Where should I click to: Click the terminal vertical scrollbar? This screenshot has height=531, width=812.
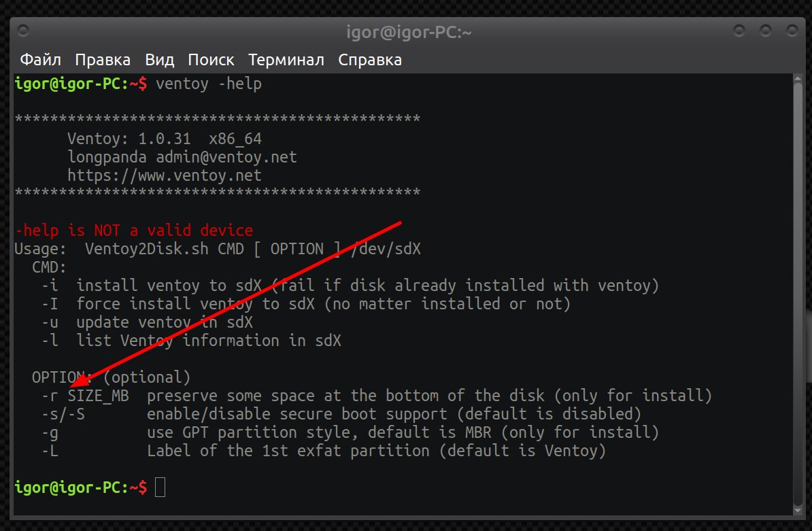(x=798, y=294)
